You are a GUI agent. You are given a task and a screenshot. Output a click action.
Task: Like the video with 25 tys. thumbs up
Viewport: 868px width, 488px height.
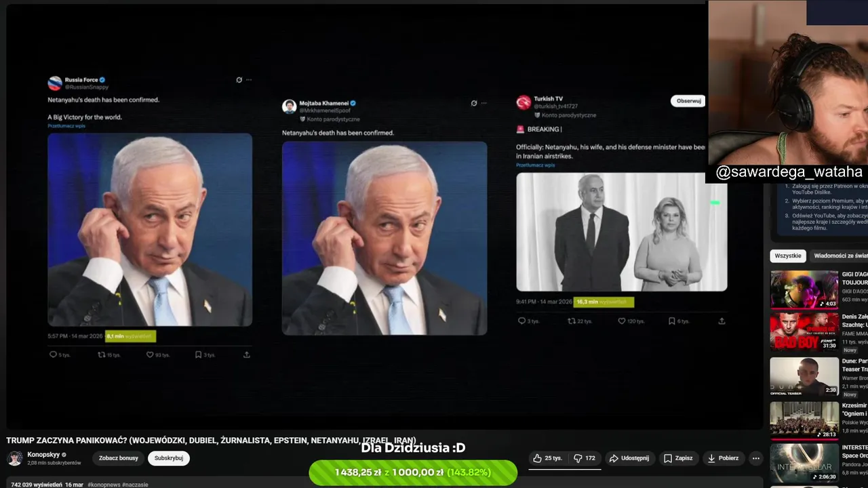coord(548,458)
